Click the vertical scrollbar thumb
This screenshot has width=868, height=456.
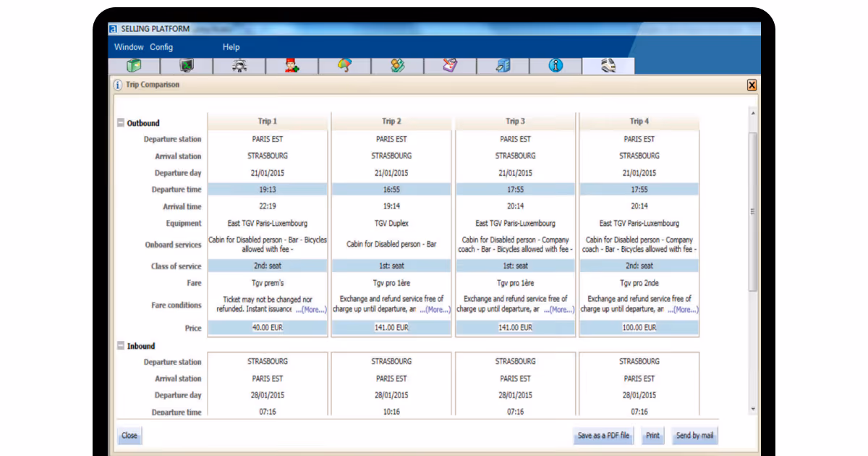(x=753, y=211)
